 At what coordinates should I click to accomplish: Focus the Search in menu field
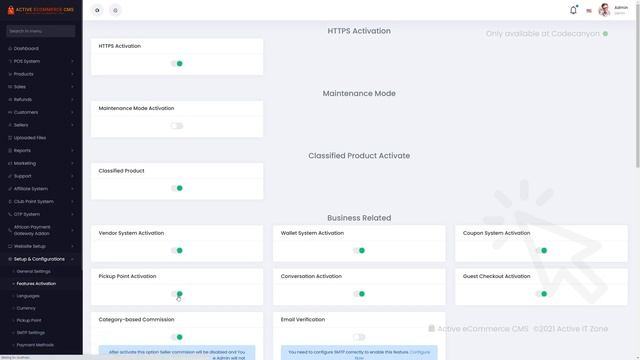point(41,31)
